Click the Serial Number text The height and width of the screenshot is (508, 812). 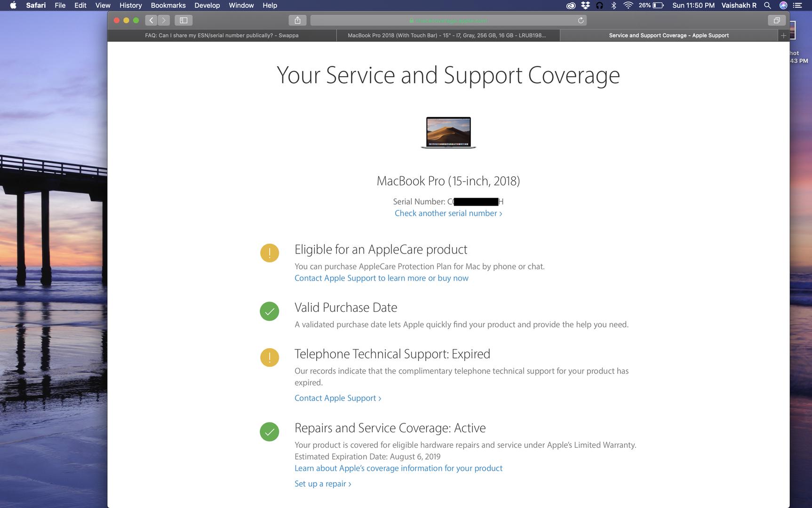pyautogui.click(x=448, y=201)
